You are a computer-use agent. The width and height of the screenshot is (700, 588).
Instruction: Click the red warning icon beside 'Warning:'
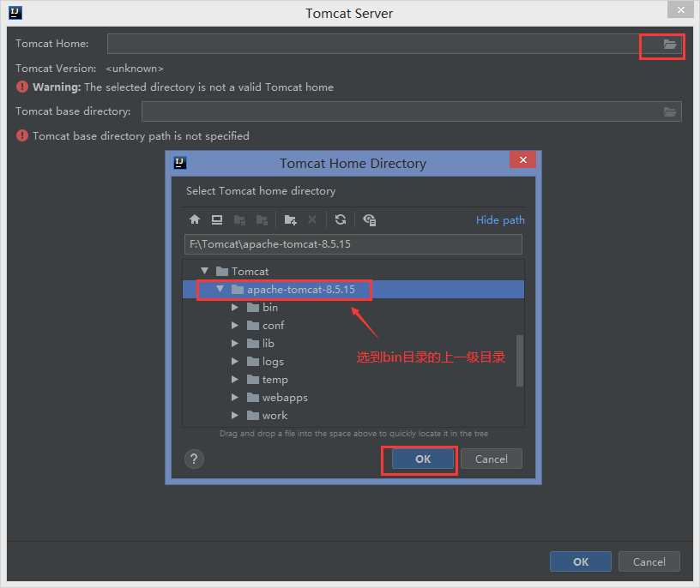tap(22, 87)
